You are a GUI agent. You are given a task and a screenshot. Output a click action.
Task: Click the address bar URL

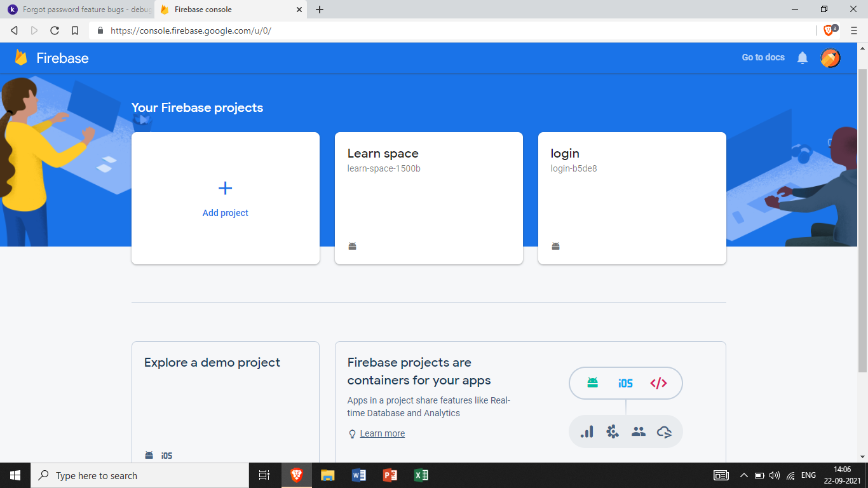(x=191, y=30)
